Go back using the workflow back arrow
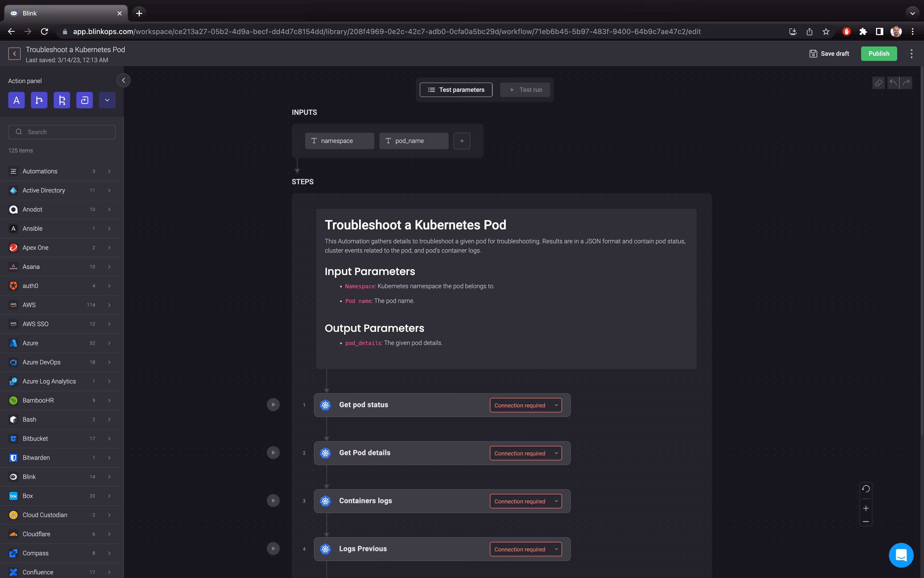 click(x=14, y=54)
